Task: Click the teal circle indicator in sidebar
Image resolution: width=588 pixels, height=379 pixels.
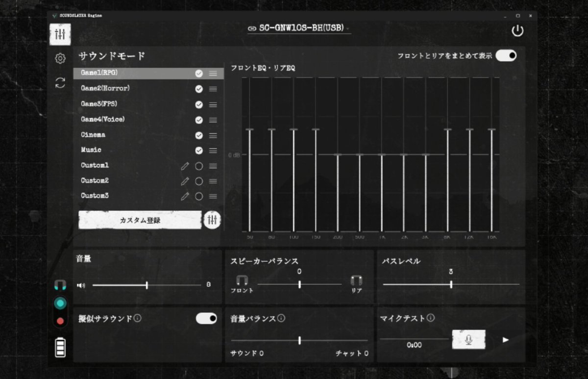Action: pos(60,303)
